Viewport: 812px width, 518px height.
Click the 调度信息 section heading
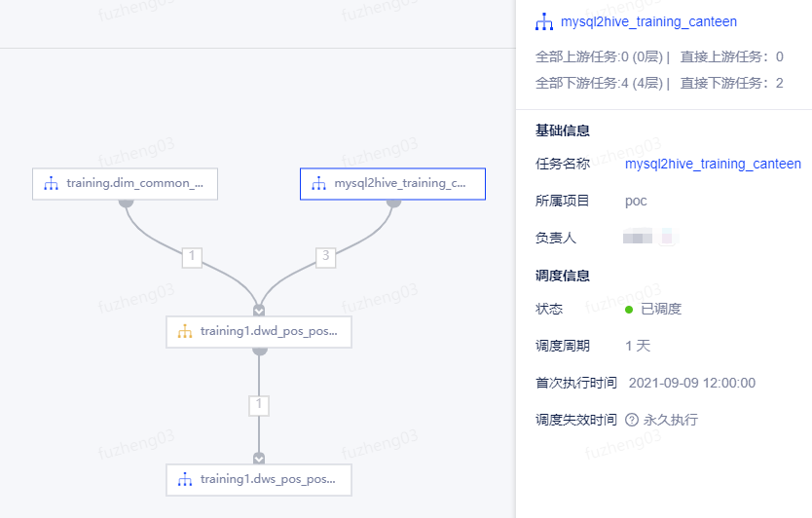pos(563,276)
